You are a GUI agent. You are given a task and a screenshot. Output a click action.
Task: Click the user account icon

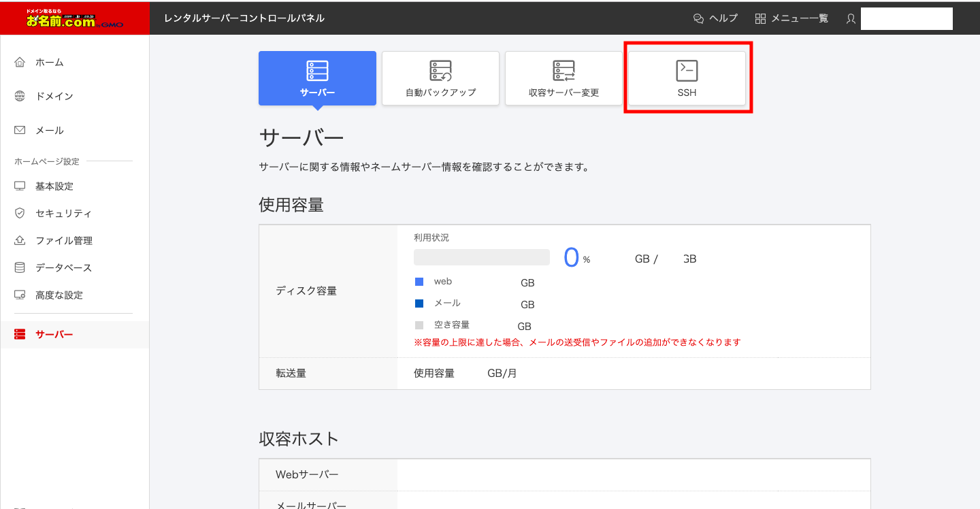[851, 19]
